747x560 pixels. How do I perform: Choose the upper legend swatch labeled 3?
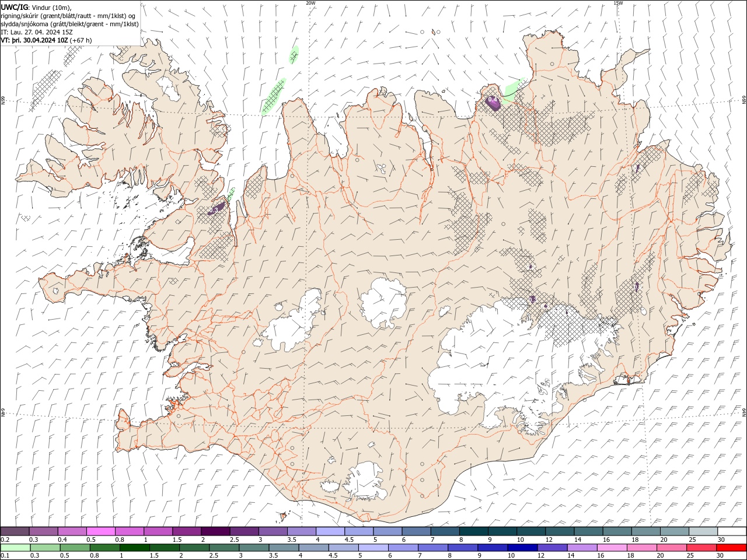tap(273, 531)
